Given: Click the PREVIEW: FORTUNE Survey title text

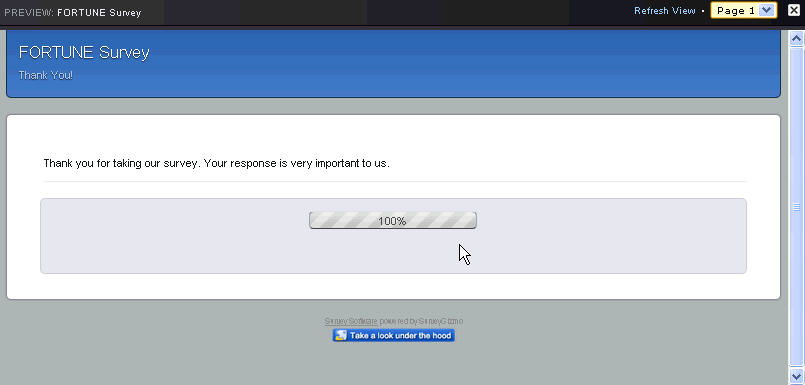Looking at the screenshot, I should pos(72,12).
